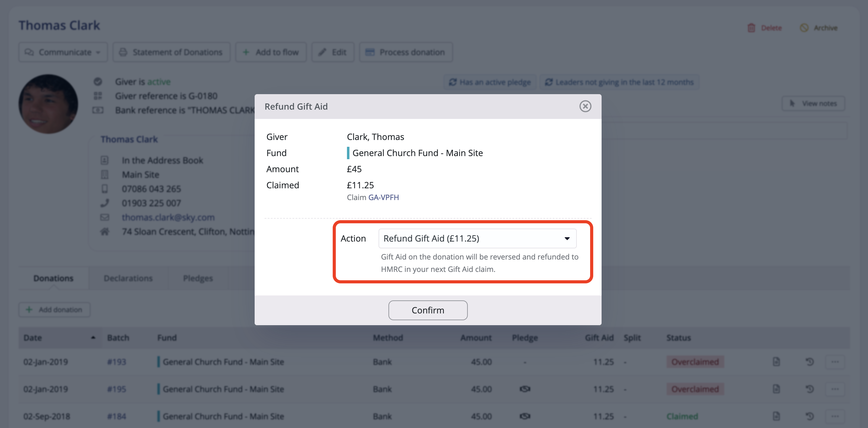868x428 pixels.
Task: Sort by Date column header arrow
Action: pyautogui.click(x=93, y=338)
